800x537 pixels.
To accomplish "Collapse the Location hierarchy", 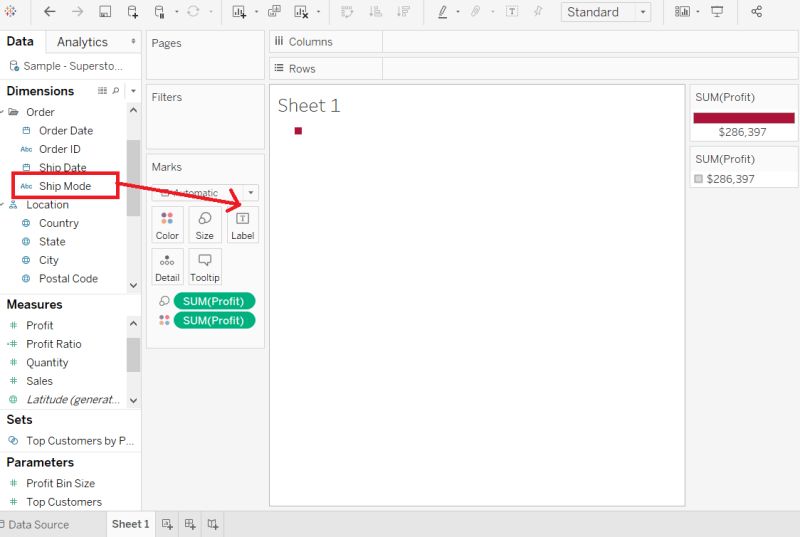I will tap(3, 204).
